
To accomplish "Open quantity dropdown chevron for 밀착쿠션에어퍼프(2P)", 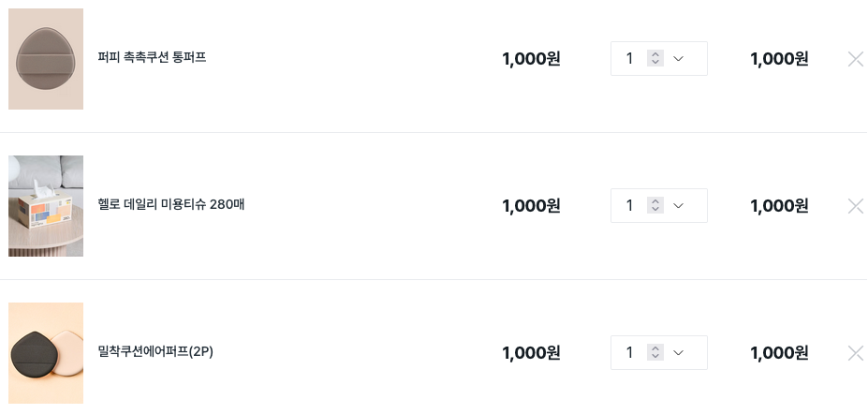I will (679, 353).
